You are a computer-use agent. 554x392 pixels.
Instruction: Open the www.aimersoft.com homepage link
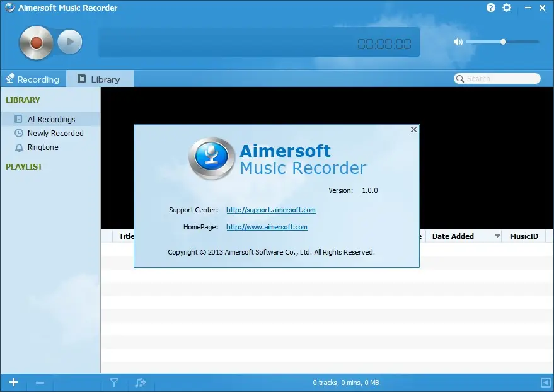coord(267,227)
